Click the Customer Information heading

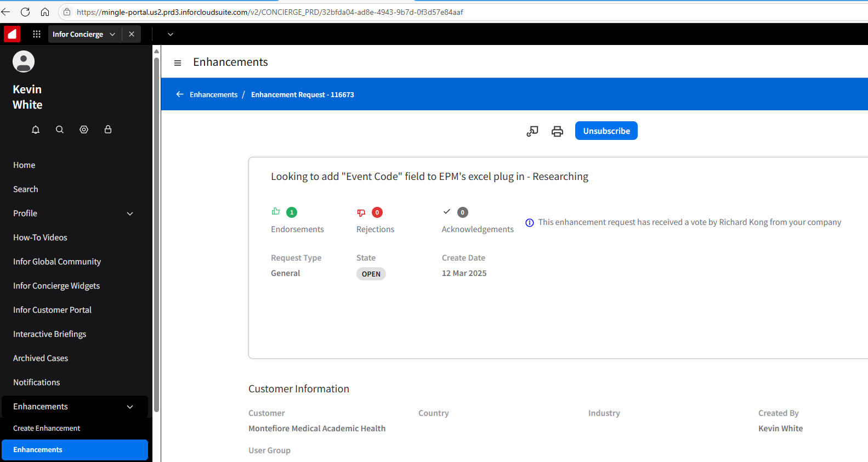click(x=299, y=389)
